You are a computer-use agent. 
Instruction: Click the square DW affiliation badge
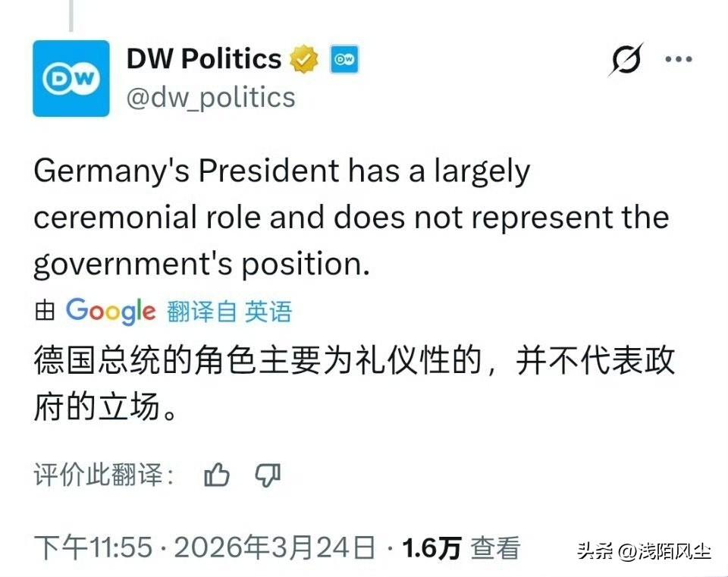pos(343,58)
